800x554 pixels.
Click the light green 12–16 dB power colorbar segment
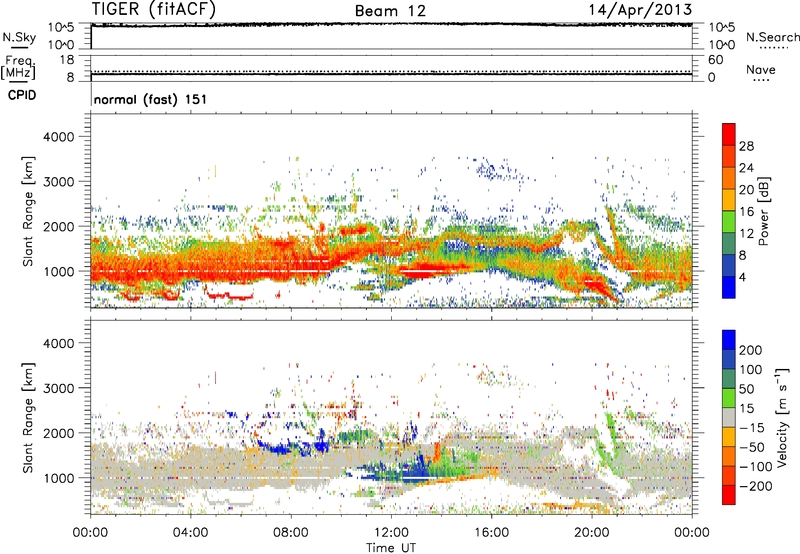[729, 222]
